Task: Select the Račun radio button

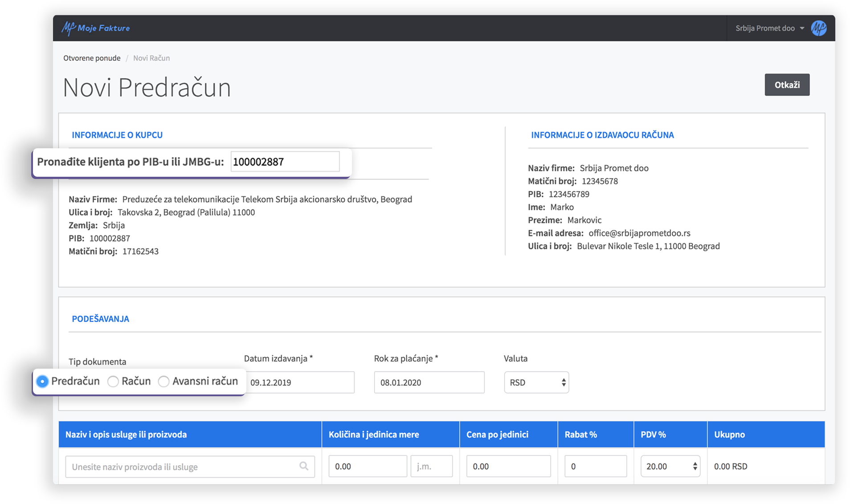Action: (113, 382)
